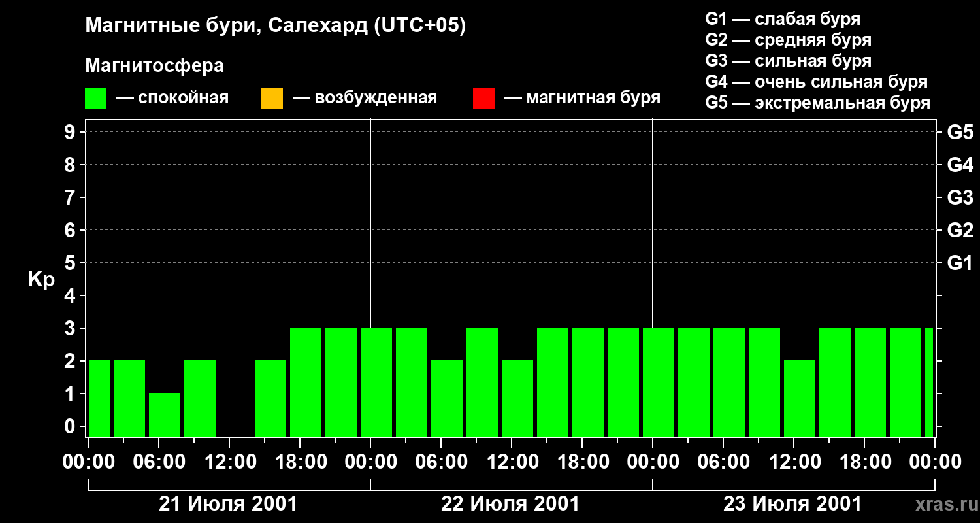Viewport: 980px width, 523px height.
Task: Click the 'G2 — средняя буря' legend line
Action: click(789, 40)
